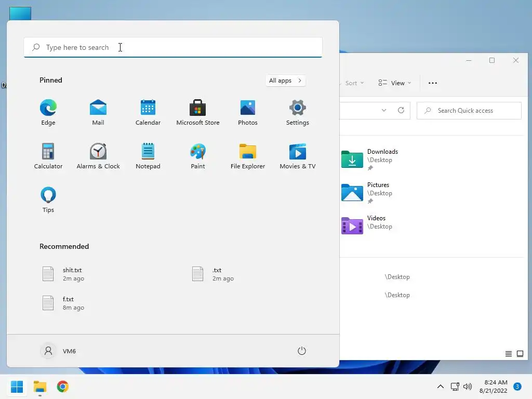Open Microsoft Store
This screenshot has width=532, height=399.
pyautogui.click(x=198, y=113)
